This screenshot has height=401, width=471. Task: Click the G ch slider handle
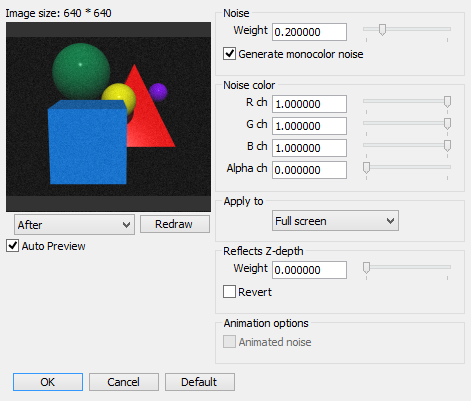(447, 124)
